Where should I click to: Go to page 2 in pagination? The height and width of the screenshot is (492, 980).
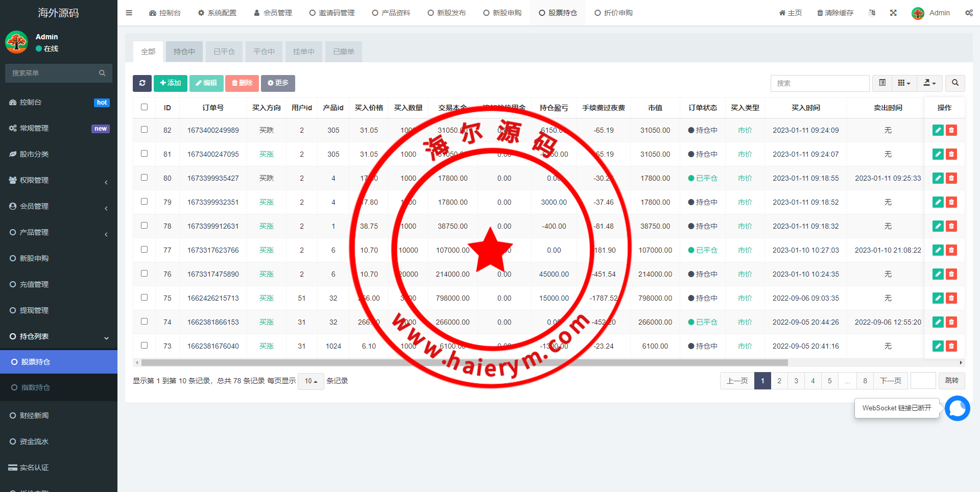click(779, 381)
